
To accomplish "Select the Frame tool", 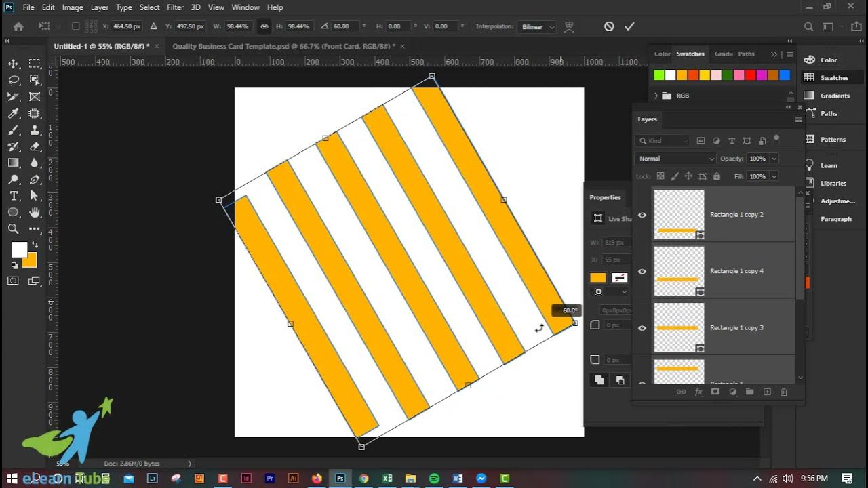I will click(x=35, y=97).
